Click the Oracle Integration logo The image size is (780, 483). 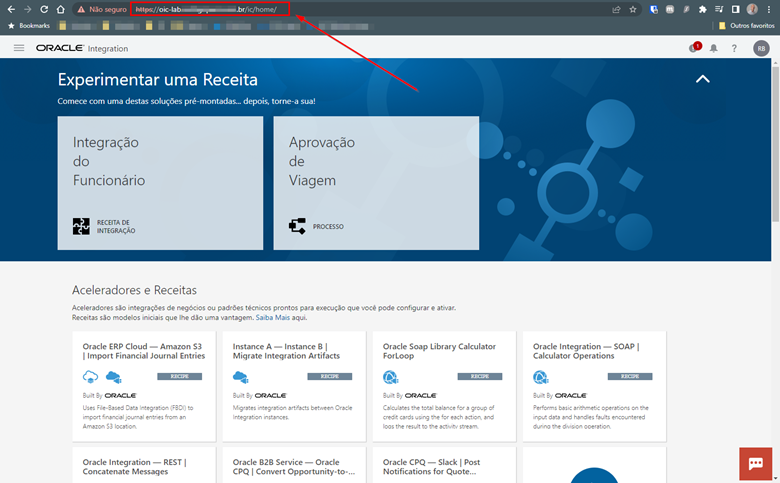82,48
